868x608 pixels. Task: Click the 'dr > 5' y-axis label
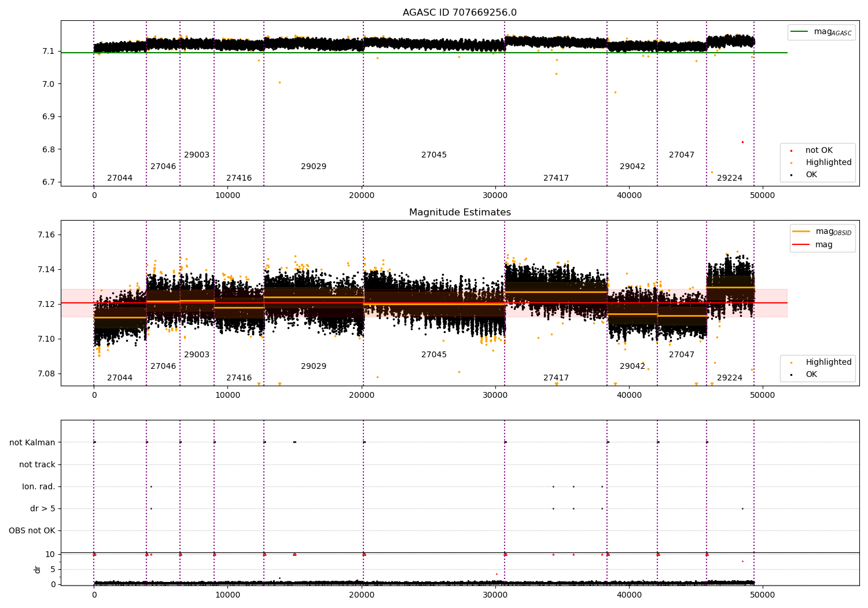point(43,509)
